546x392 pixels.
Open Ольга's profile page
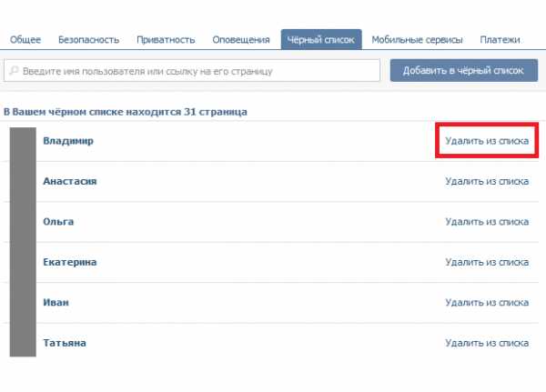58,221
